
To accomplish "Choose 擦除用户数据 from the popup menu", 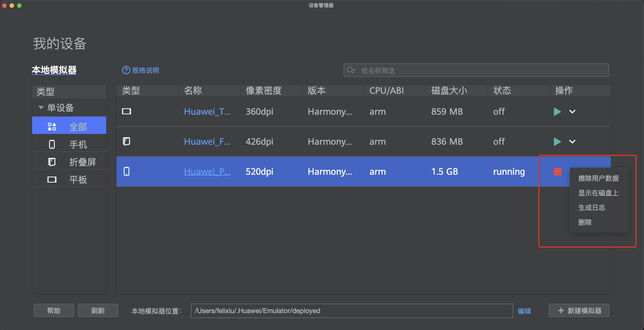I will coord(598,178).
